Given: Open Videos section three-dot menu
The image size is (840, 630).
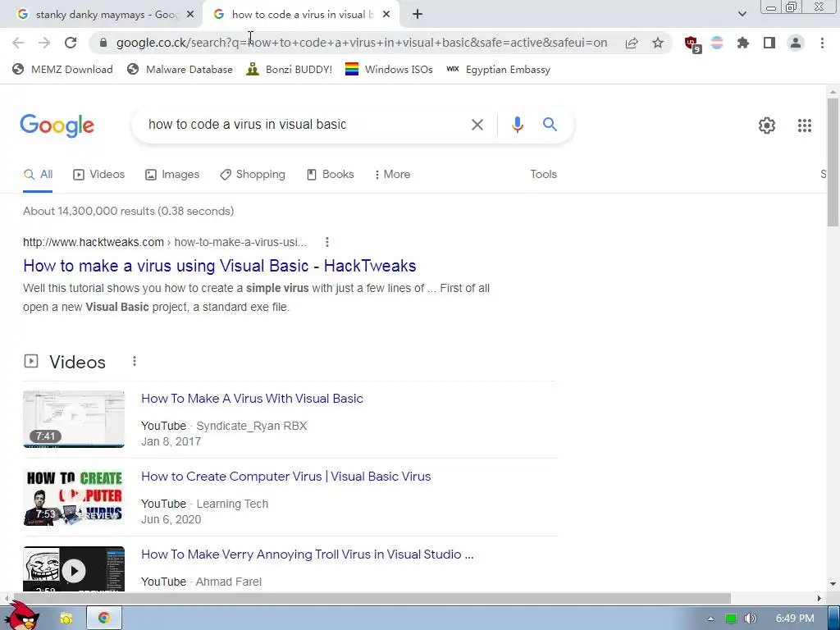Looking at the screenshot, I should coord(135,362).
